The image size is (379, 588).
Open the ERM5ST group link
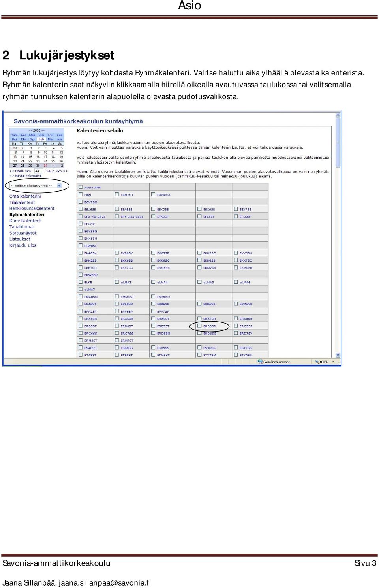pyautogui.click(x=91, y=341)
